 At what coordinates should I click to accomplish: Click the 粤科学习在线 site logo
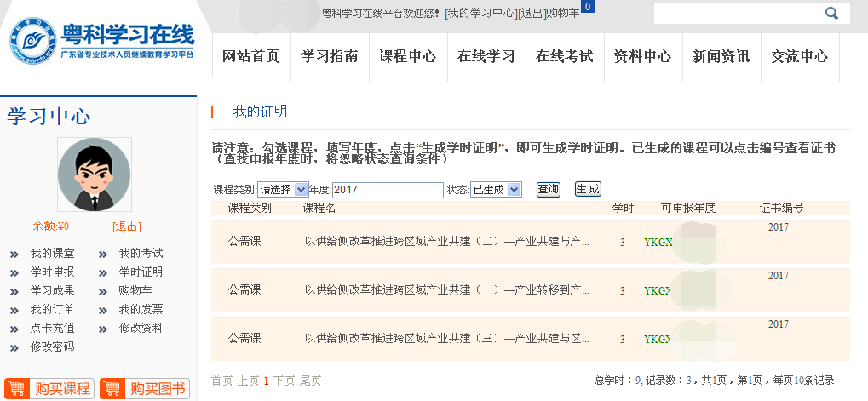[x=102, y=42]
